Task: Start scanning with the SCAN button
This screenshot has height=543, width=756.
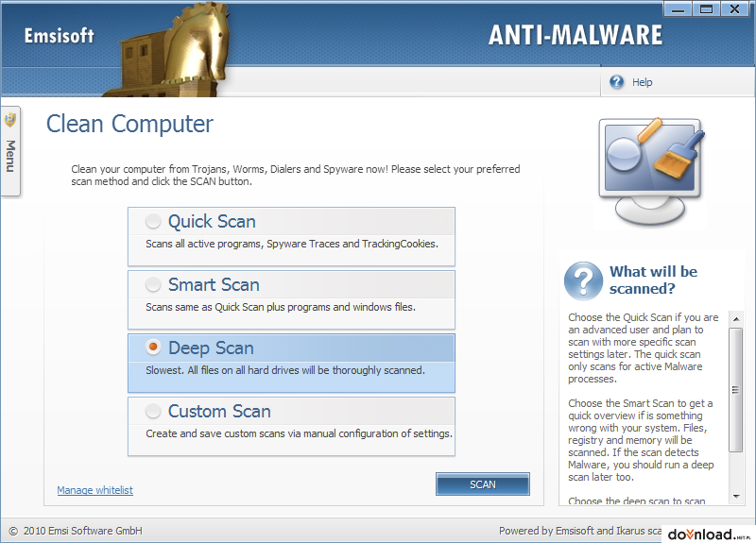Action: coord(483,484)
